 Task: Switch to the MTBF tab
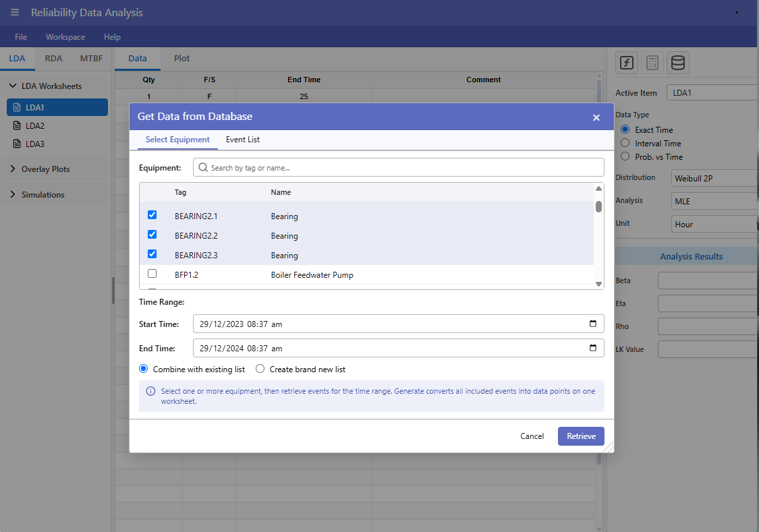point(91,59)
